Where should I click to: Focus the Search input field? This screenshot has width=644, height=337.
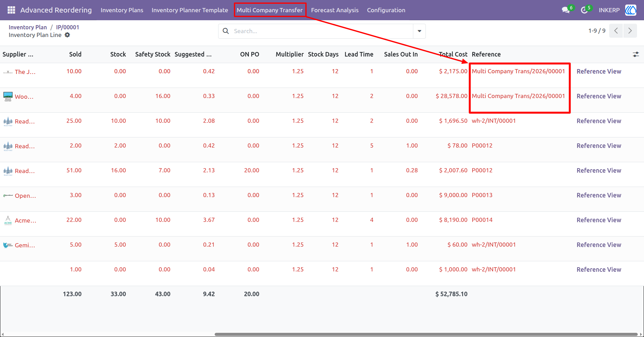click(322, 31)
